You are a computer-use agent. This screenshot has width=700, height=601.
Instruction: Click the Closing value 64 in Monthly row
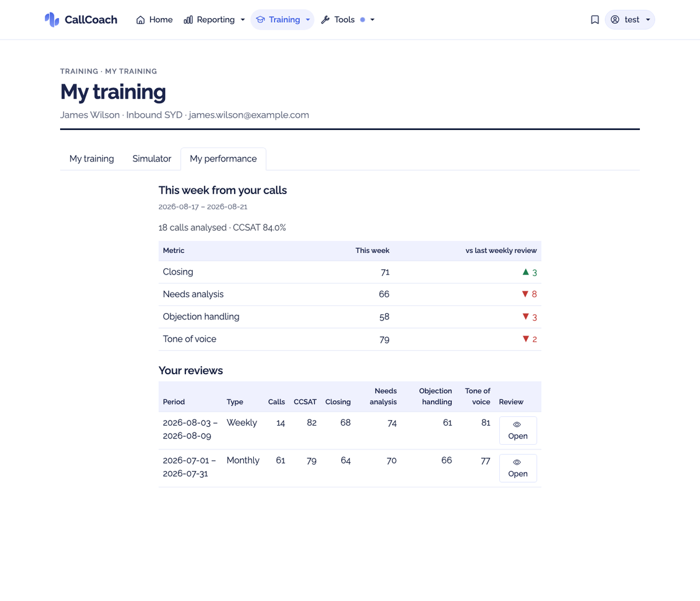[346, 461]
